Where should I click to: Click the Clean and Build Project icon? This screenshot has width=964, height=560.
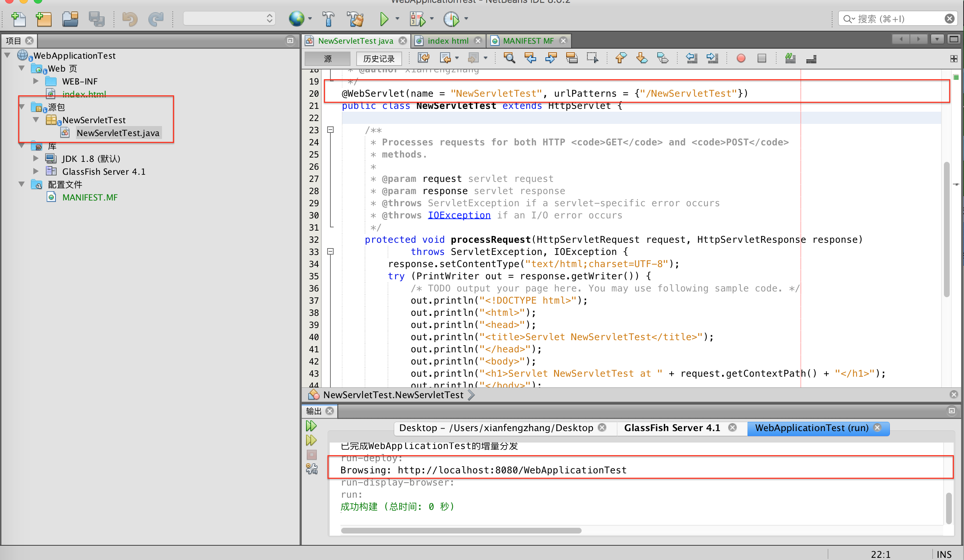[355, 19]
